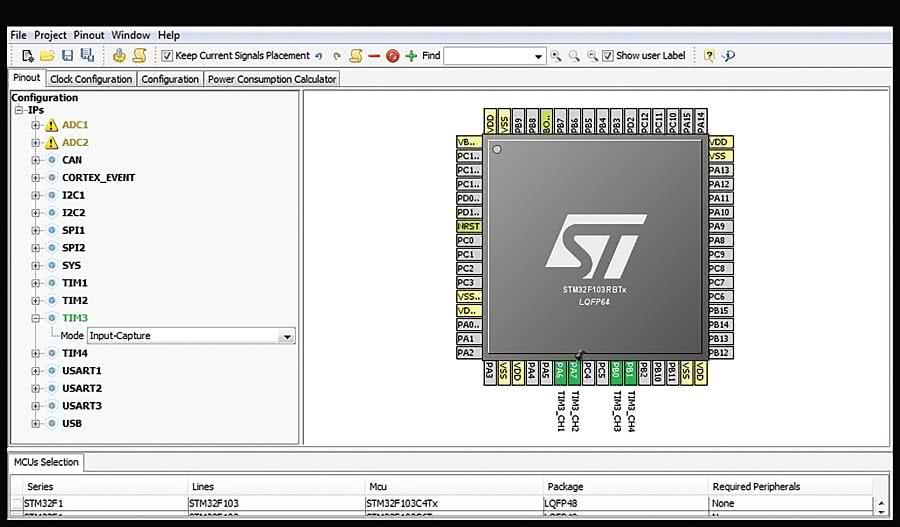Click the NRST pin on the chip
The image size is (900, 527).
pyautogui.click(x=468, y=227)
